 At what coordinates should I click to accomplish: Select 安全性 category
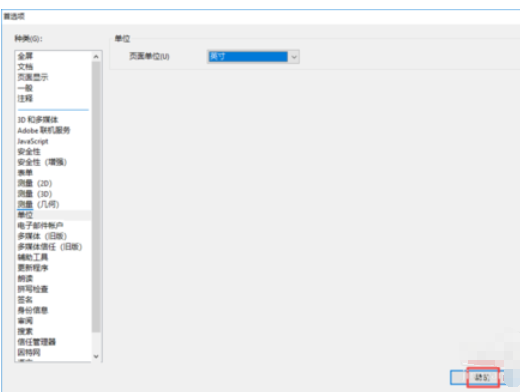[x=29, y=152]
